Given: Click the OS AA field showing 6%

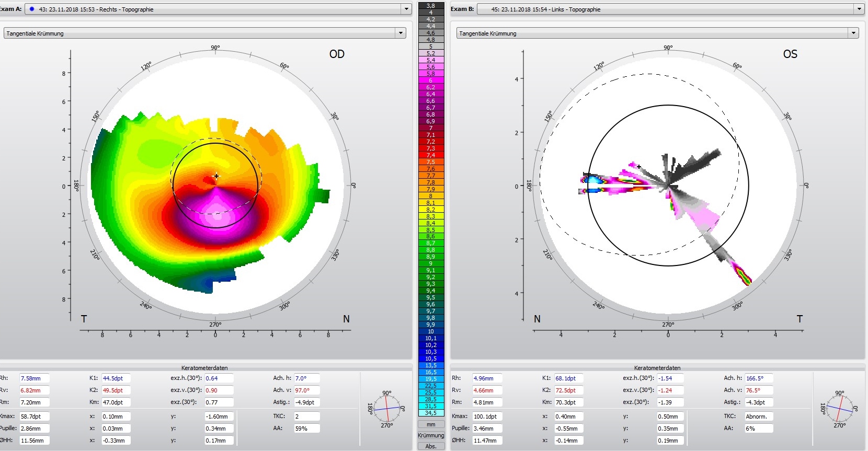Looking at the screenshot, I should tap(759, 429).
